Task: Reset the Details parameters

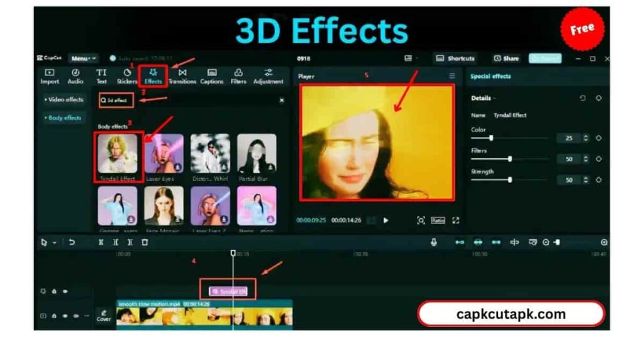Action: tap(582, 98)
